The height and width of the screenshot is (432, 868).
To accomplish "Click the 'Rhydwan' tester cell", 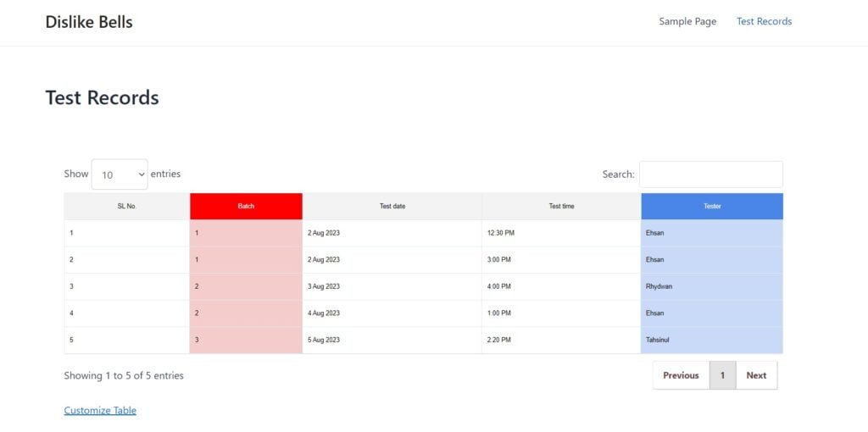I will (x=712, y=286).
